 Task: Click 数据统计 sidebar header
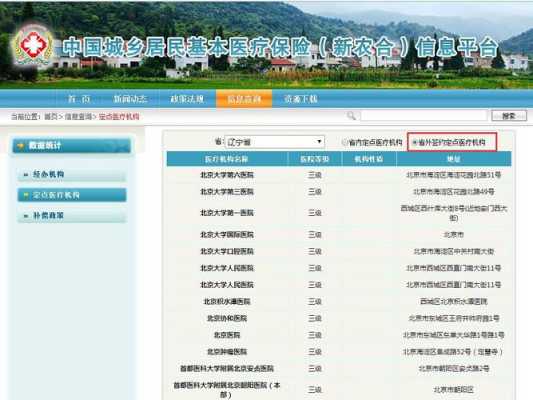tap(71, 146)
